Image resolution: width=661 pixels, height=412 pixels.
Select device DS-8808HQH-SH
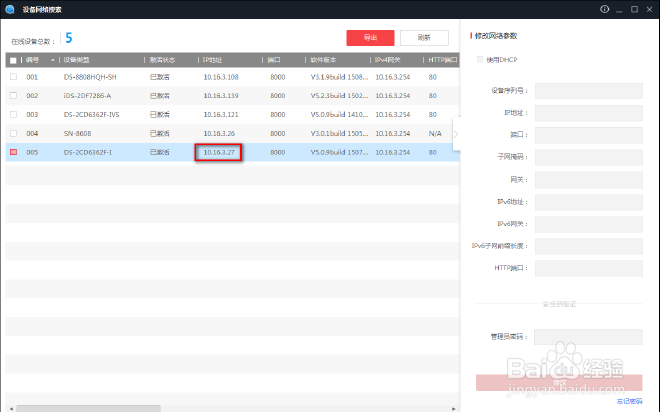90,77
